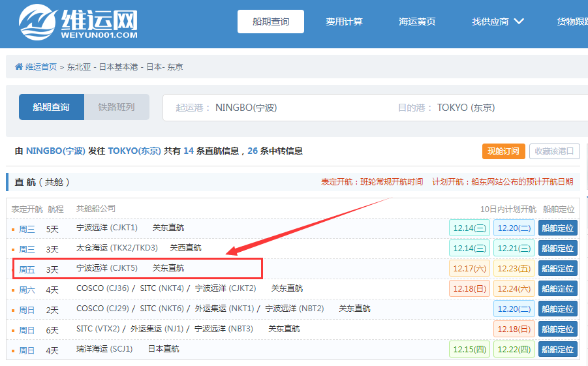Image resolution: width=588 pixels, height=366 pixels.
Task: Click 周五 link in highlighted row
Action: [x=27, y=269]
